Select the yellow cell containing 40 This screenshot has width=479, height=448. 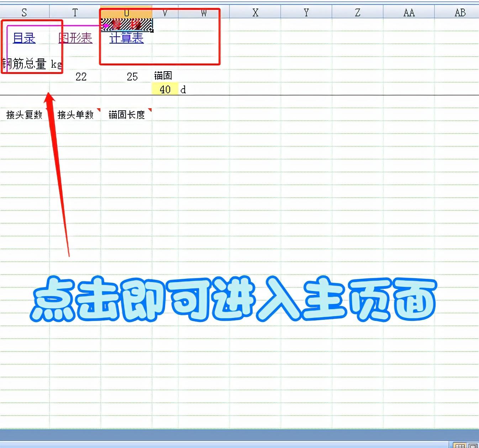(x=165, y=89)
